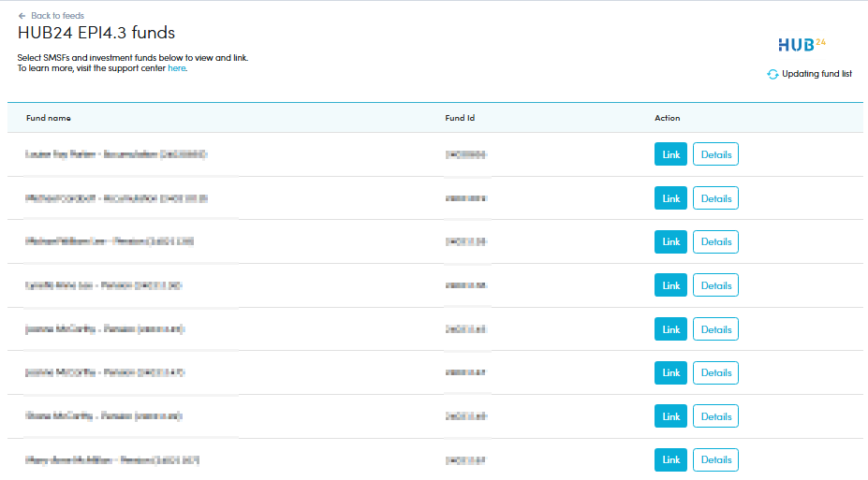Viewport: 868px width, 480px height.
Task: Click the refresh icon beside Updating fund list
Action: coord(772,74)
